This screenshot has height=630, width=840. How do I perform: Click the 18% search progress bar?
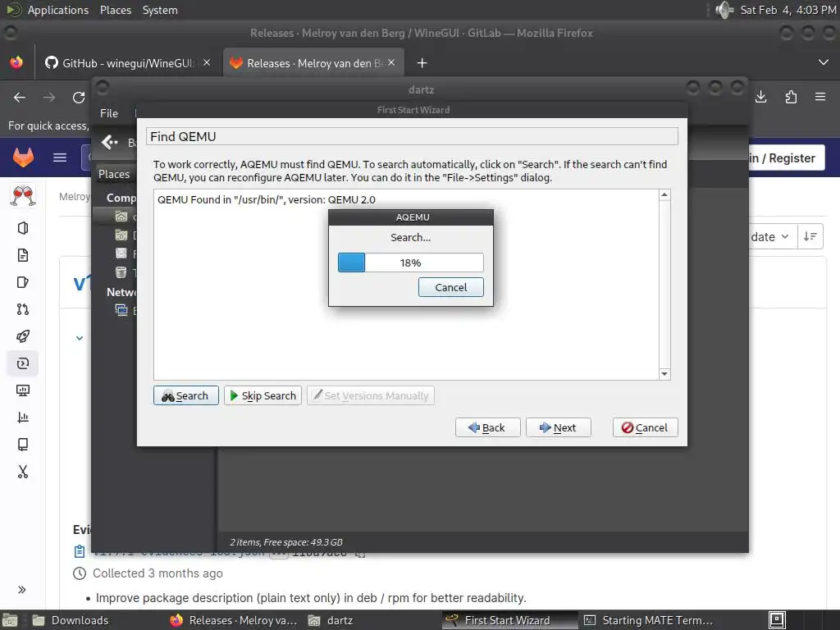tap(410, 262)
